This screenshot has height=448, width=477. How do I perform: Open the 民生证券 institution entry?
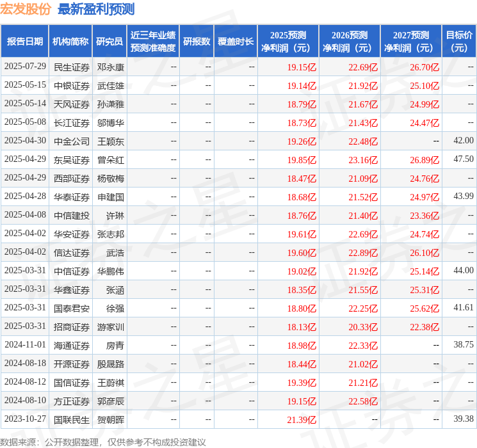72,67
